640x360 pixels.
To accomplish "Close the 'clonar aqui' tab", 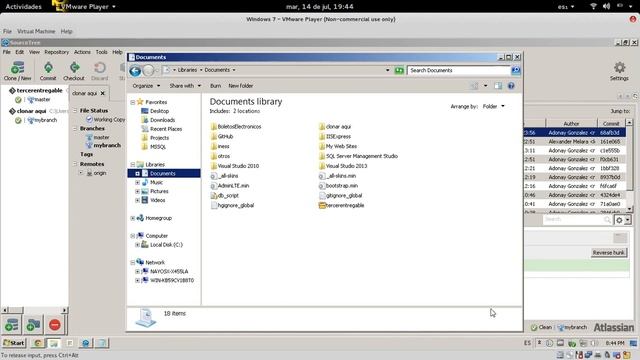I will click(102, 93).
